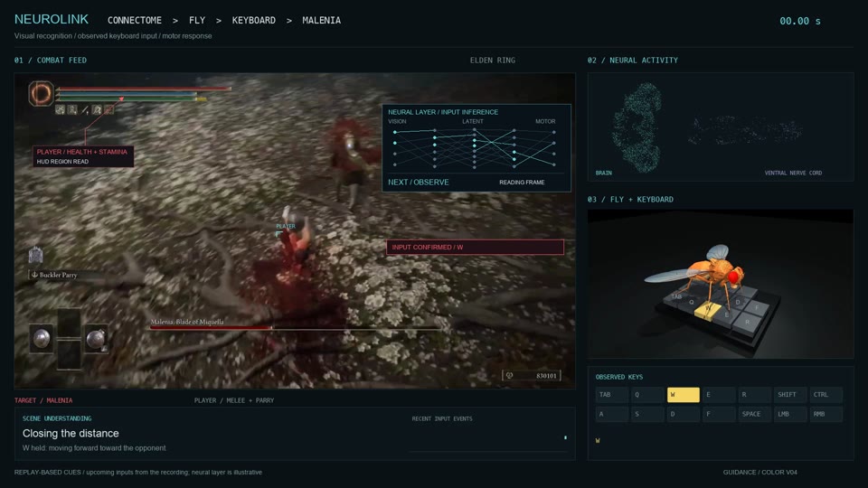Click the MOTOR column label
This screenshot has height=488, width=868.
click(545, 121)
